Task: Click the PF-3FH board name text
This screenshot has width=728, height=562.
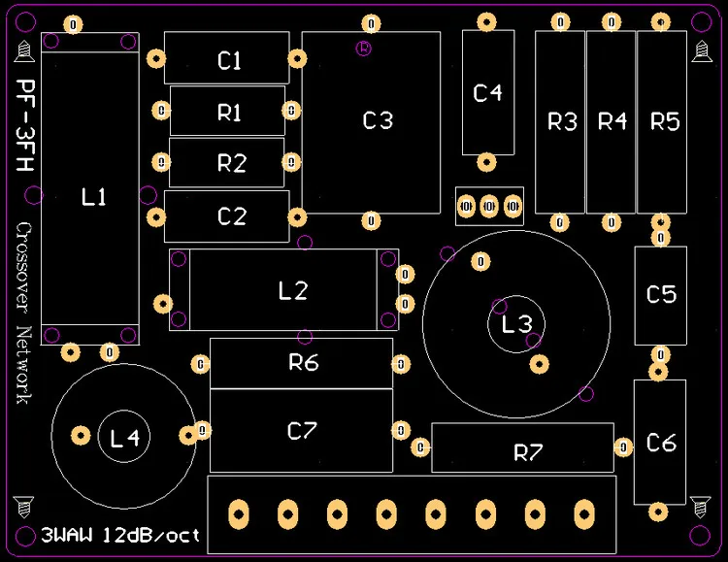Action: [25, 125]
